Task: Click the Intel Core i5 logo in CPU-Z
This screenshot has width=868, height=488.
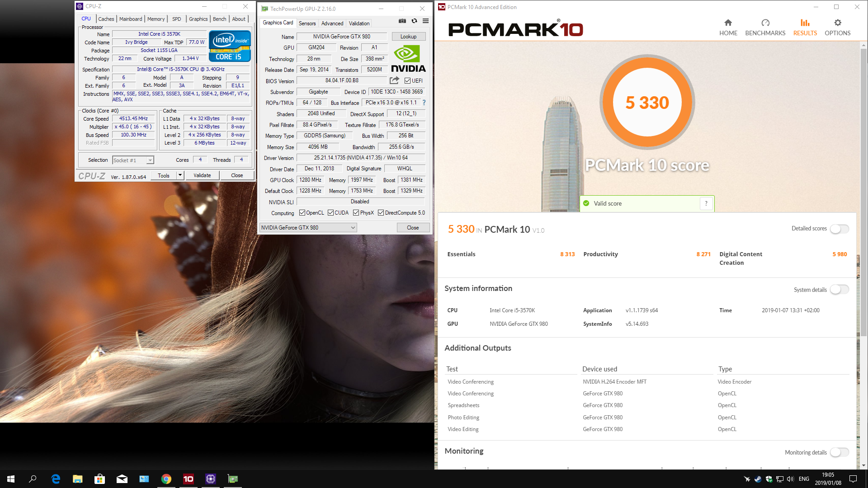Action: click(230, 46)
